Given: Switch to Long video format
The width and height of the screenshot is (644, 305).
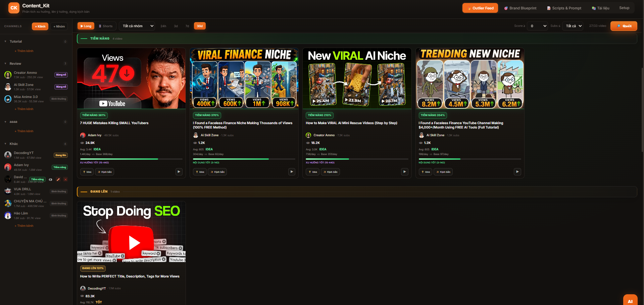Looking at the screenshot, I should (x=86, y=26).
